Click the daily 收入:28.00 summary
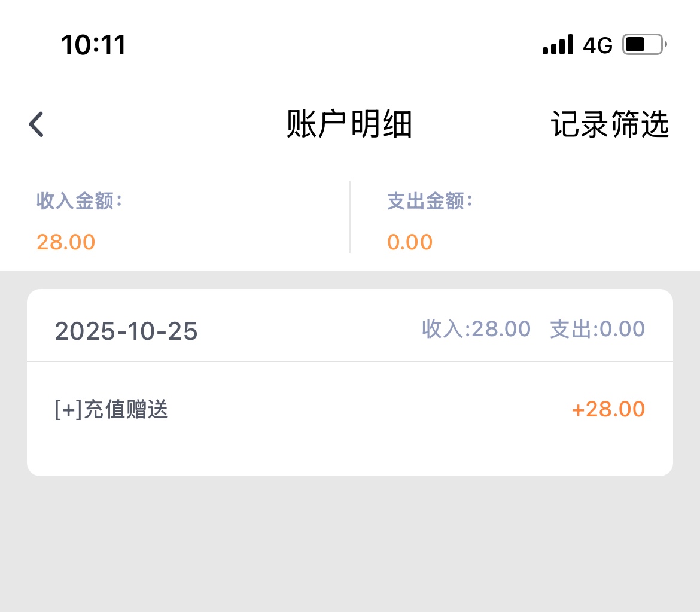This screenshot has height=612, width=700. (x=476, y=329)
